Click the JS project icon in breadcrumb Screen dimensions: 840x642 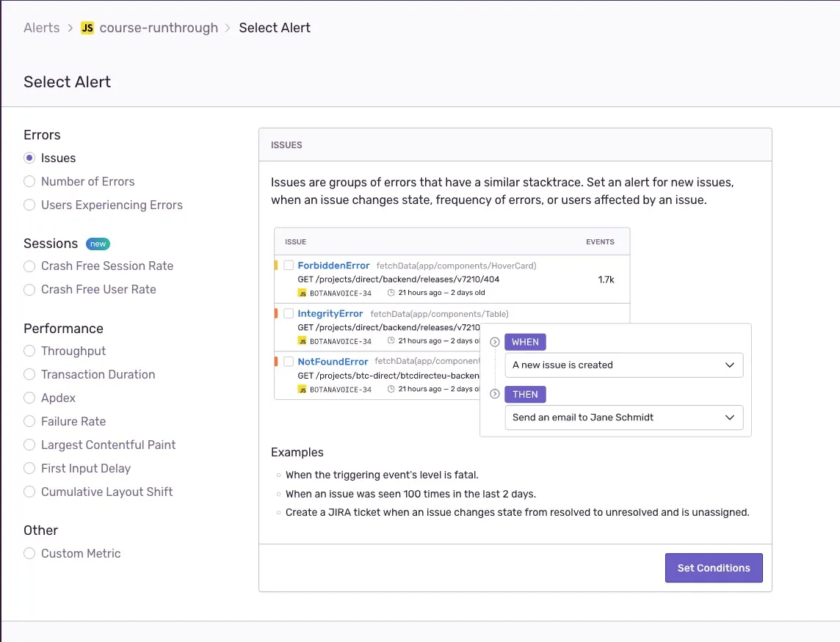(87, 28)
